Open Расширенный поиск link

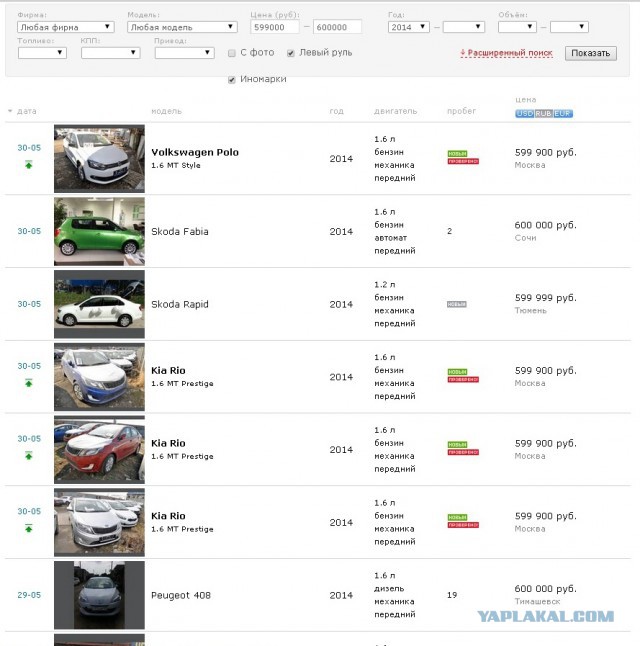[x=506, y=53]
